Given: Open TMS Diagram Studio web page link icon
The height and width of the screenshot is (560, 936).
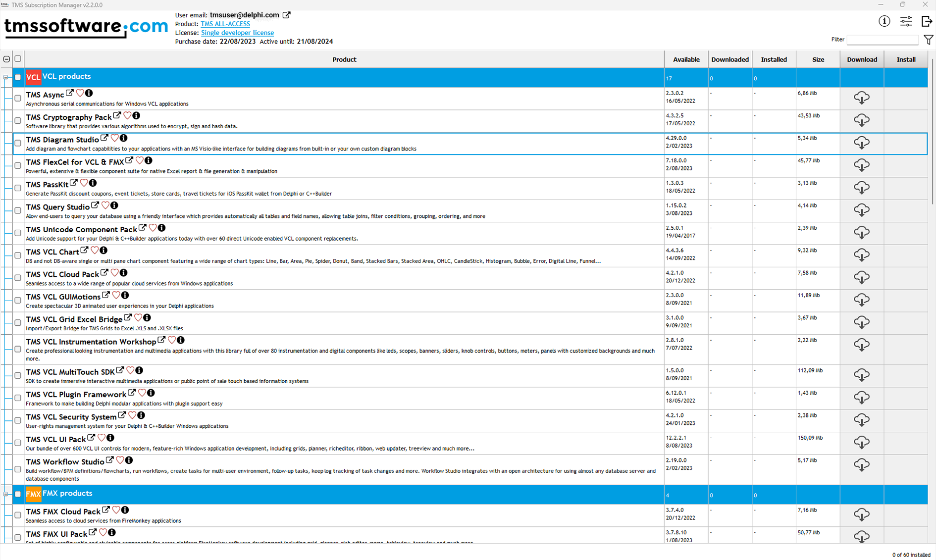Looking at the screenshot, I should pos(104,138).
